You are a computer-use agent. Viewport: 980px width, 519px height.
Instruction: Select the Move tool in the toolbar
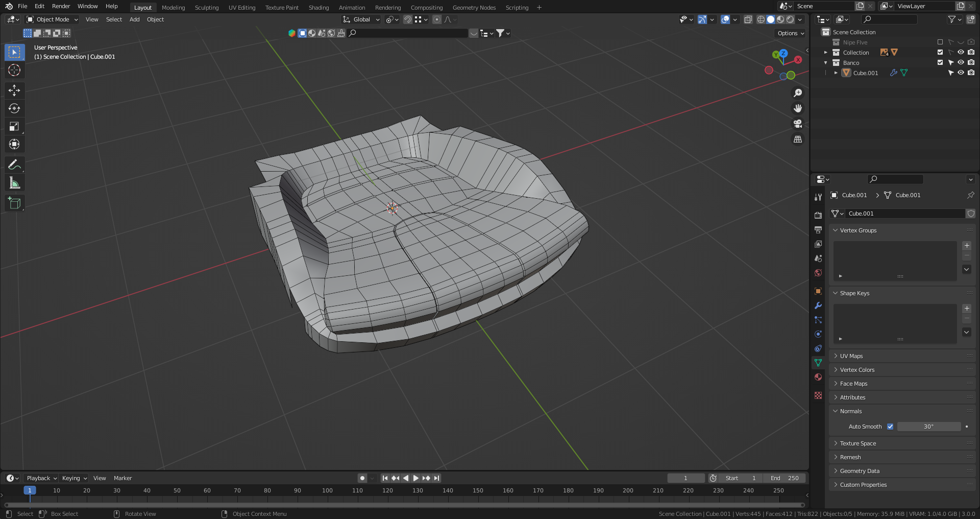click(14, 90)
